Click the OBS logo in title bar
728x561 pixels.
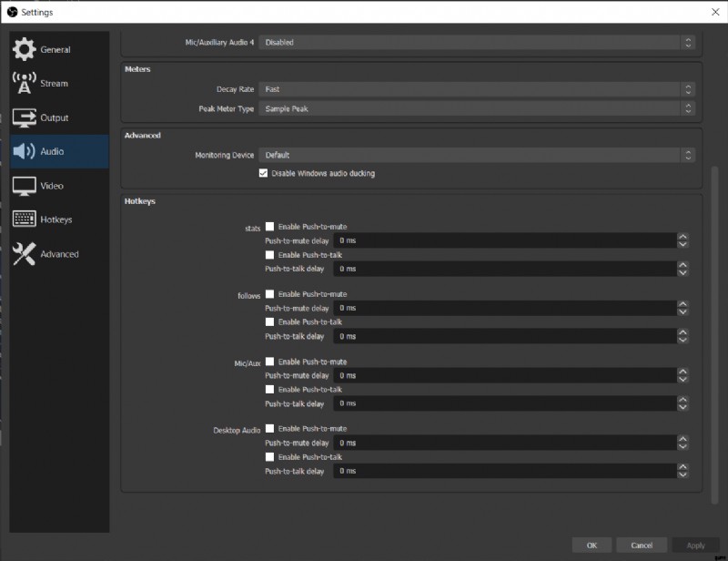12,12
